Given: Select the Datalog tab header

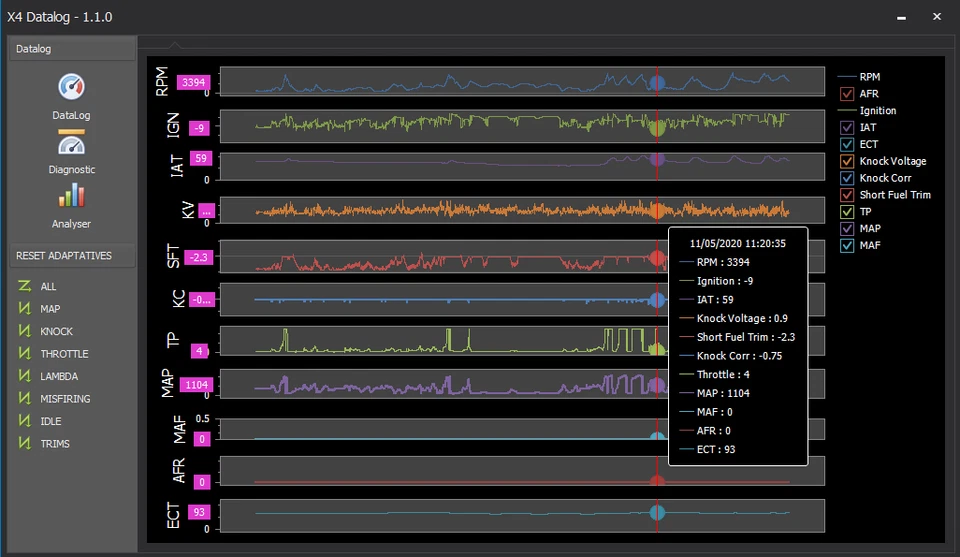Looking at the screenshot, I should pos(72,48).
